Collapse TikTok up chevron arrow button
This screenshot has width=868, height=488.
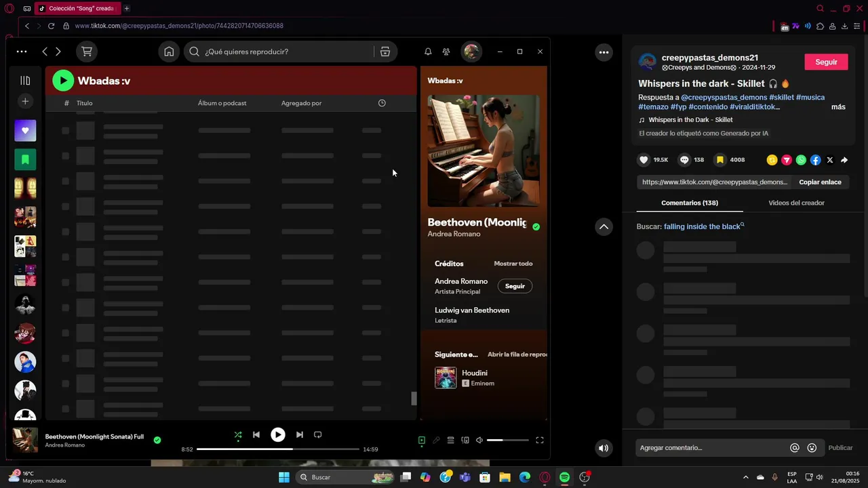(604, 226)
